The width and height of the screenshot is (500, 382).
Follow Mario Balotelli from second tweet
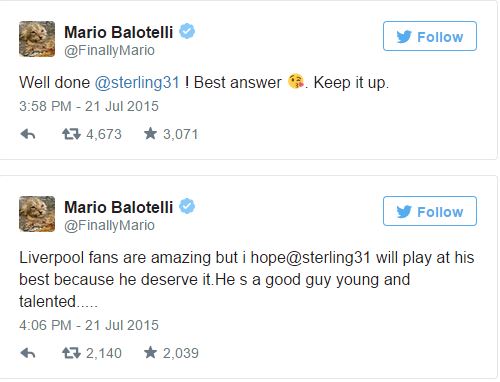click(x=430, y=211)
